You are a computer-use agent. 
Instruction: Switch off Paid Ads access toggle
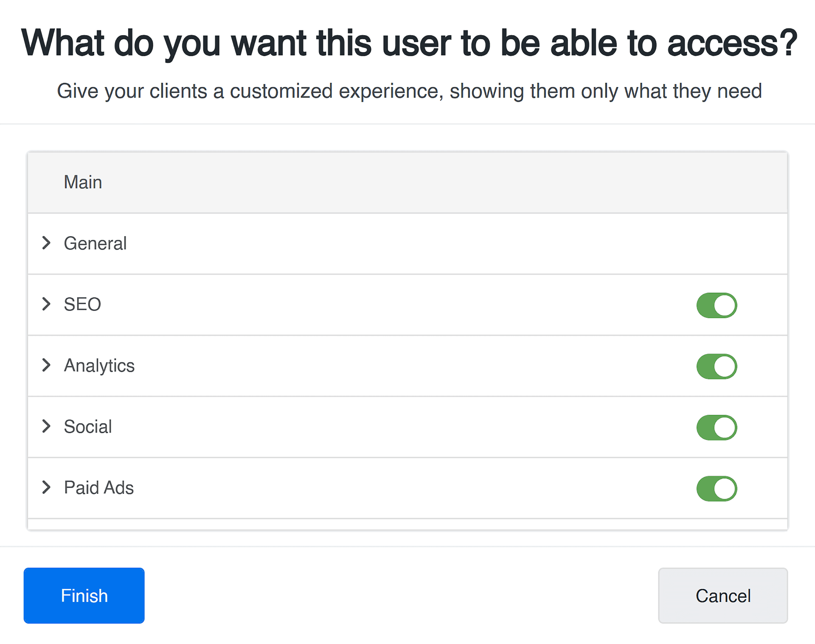click(x=717, y=489)
